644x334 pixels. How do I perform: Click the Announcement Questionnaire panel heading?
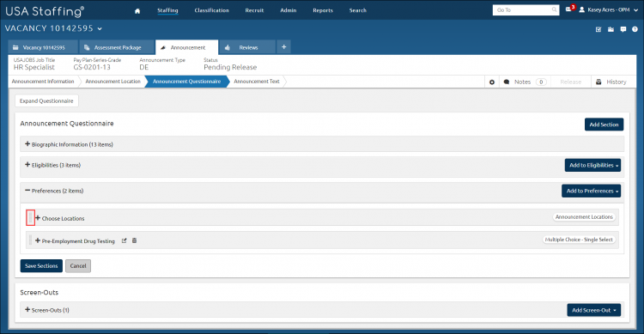pos(66,124)
